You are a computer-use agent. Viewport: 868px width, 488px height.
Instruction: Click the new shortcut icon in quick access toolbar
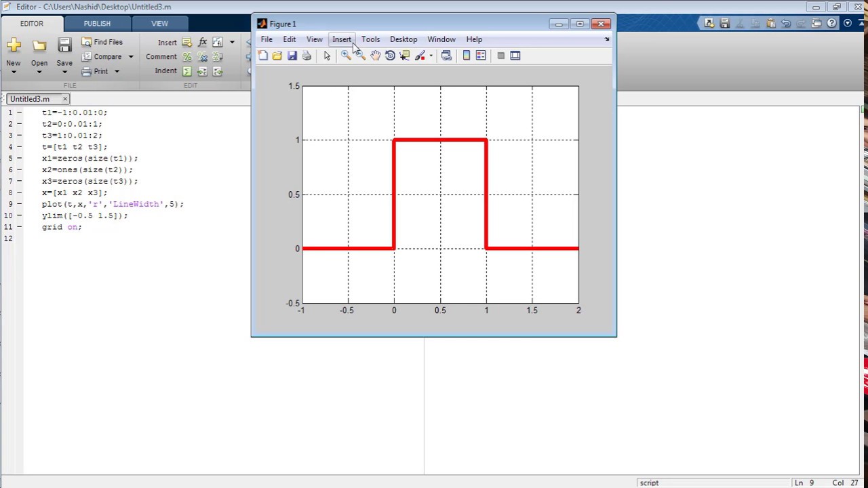(x=709, y=24)
